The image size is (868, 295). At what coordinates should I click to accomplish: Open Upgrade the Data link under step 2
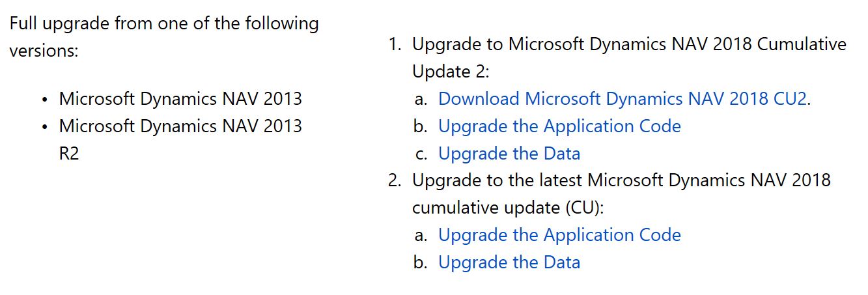pyautogui.click(x=509, y=262)
